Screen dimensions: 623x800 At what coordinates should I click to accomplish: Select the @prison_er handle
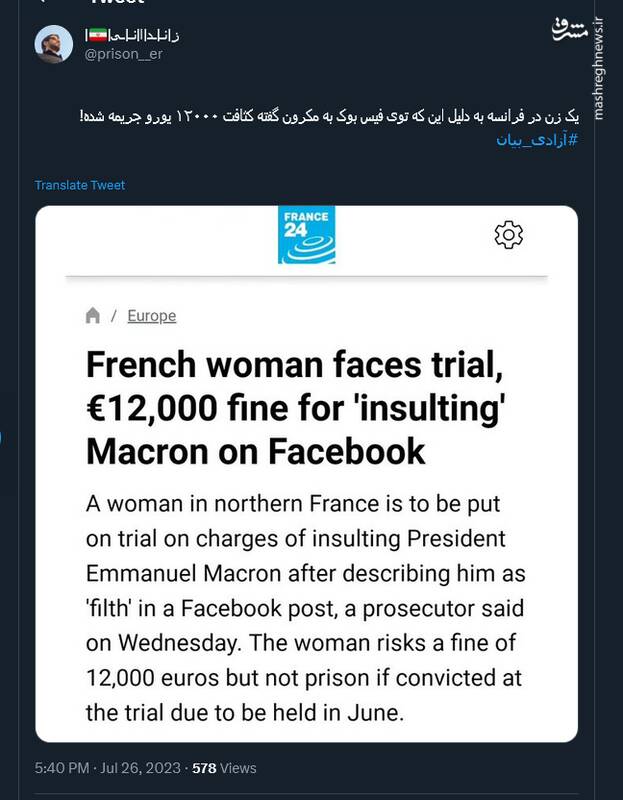click(125, 54)
